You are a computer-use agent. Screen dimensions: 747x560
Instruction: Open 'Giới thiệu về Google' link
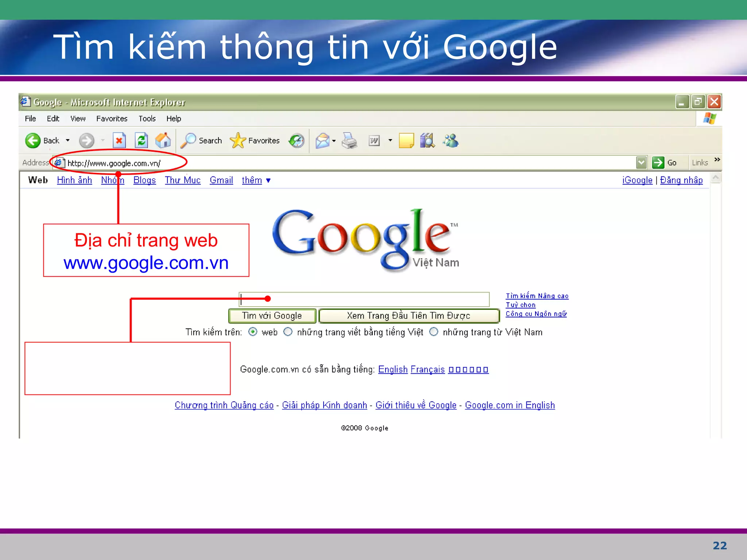click(x=416, y=405)
